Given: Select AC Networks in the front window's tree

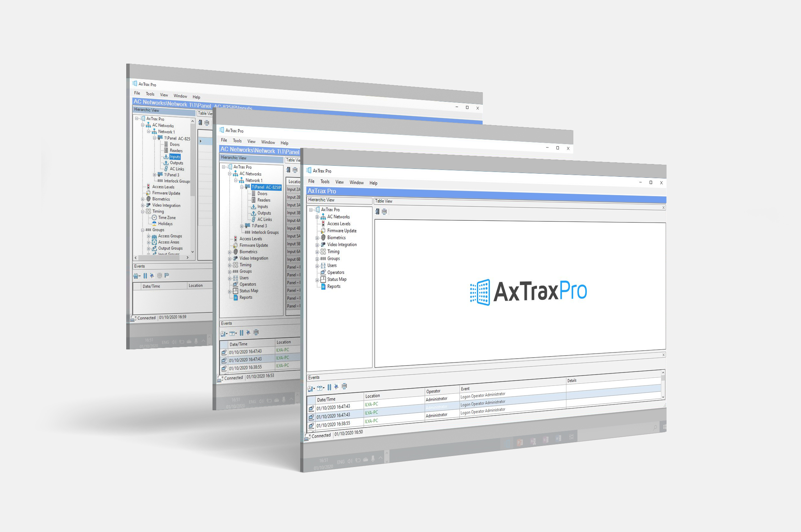Looking at the screenshot, I should pyautogui.click(x=338, y=217).
